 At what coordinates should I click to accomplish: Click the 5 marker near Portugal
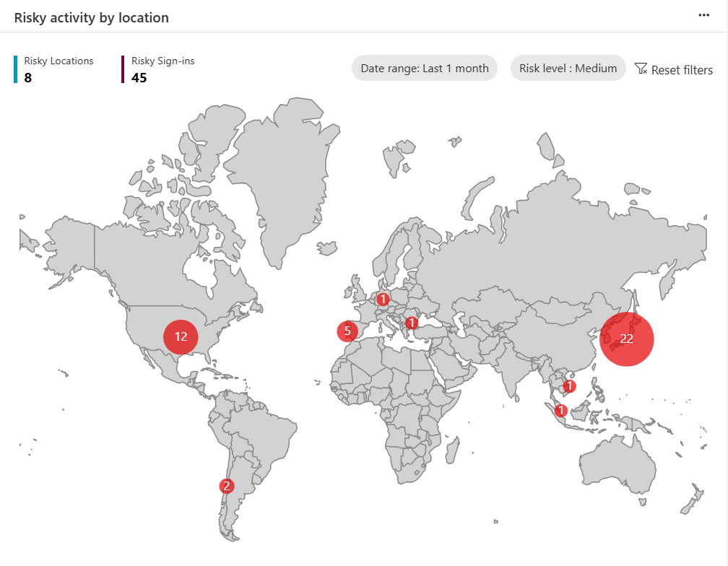(x=347, y=331)
